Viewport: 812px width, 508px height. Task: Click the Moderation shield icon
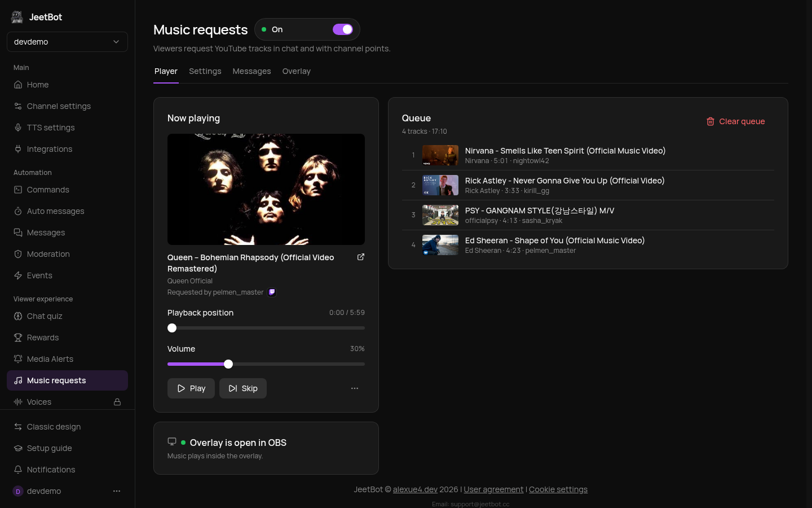coord(18,254)
